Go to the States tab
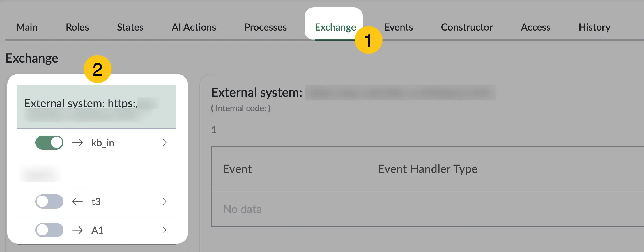Image resolution: width=644 pixels, height=252 pixels. 130,27
